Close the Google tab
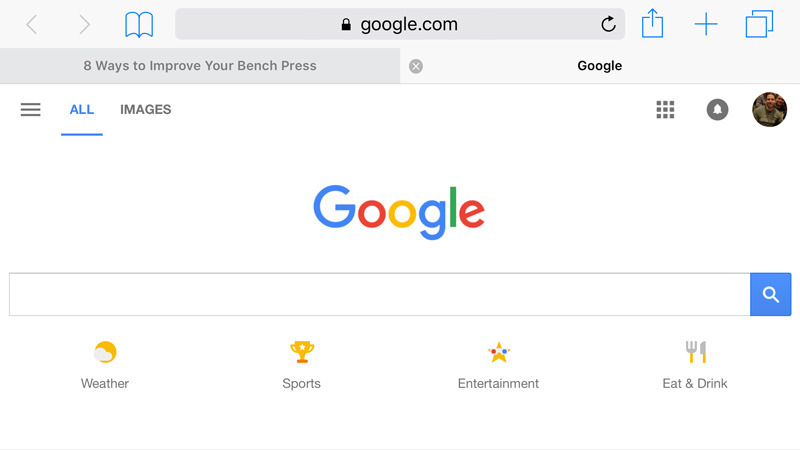Viewport: 800px width, 450px height. point(416,66)
